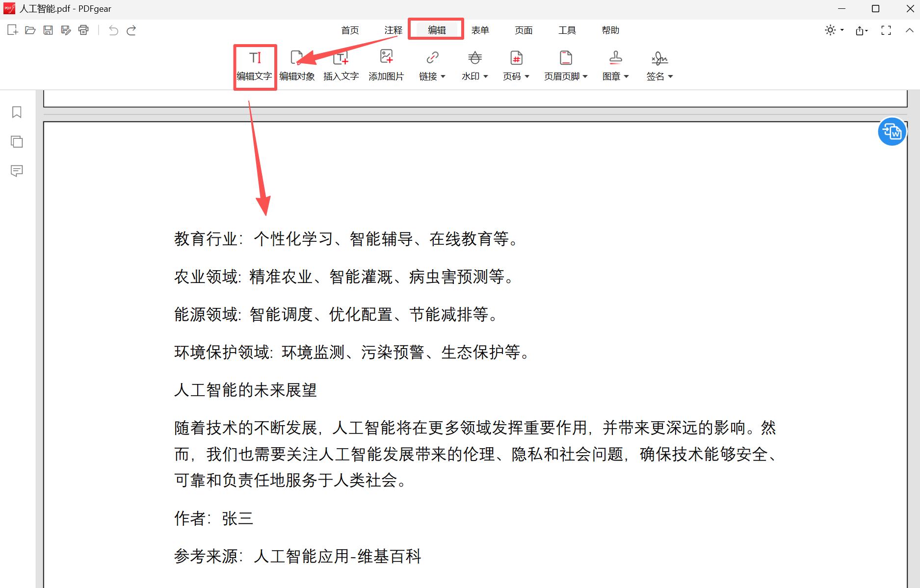Click the convert to Word floating button
Screen dimensions: 920x588
[x=892, y=131]
